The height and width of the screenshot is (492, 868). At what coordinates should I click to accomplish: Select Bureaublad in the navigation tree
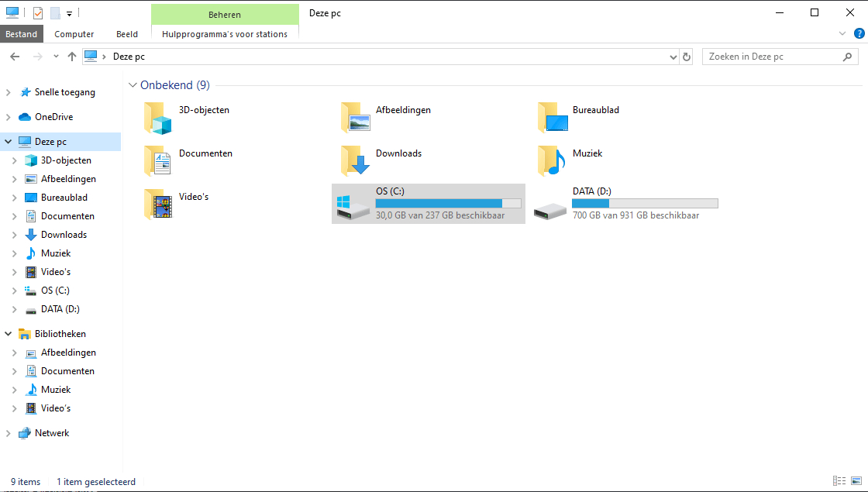pos(64,198)
